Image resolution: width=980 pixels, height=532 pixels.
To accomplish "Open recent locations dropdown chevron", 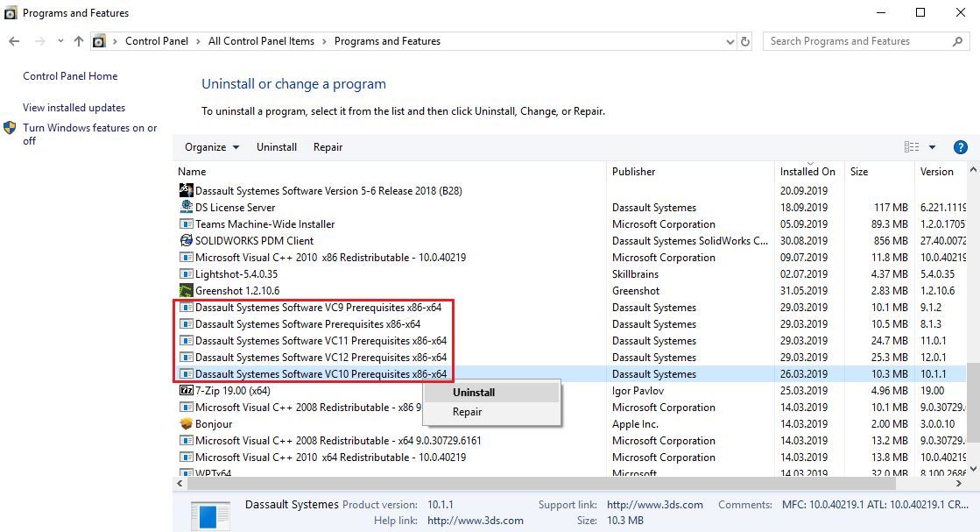I will point(60,41).
